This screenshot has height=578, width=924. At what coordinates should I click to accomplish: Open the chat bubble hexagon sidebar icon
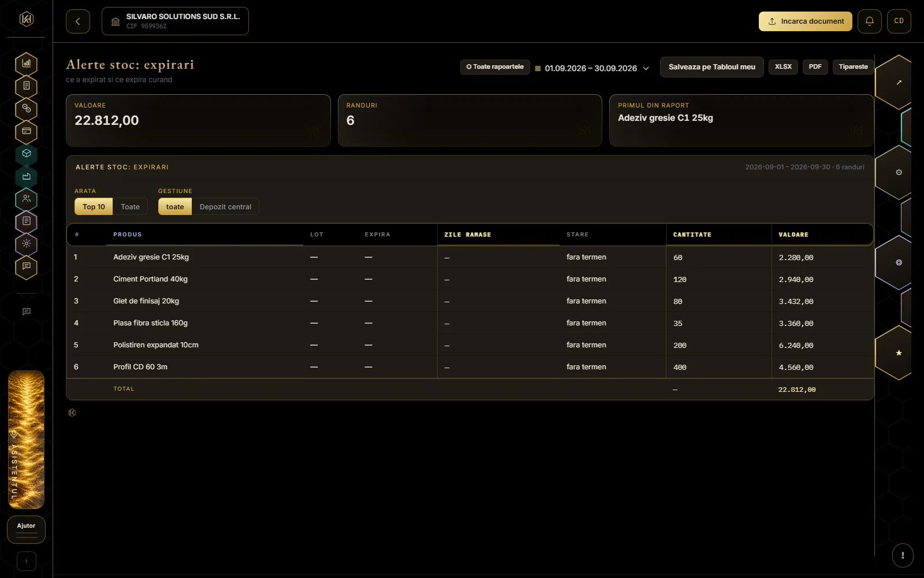coord(27,266)
